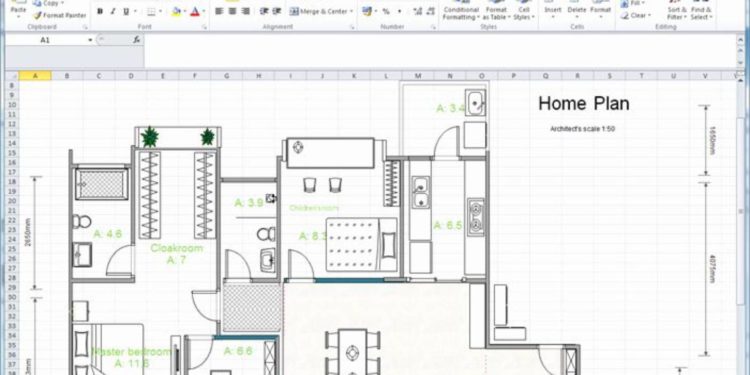Click the Architect's scale 1:50 text
This screenshot has width=750, height=375.
point(582,129)
